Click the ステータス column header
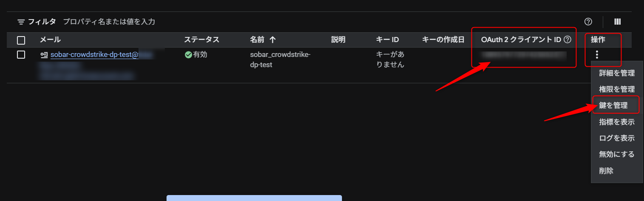 pos(201,40)
